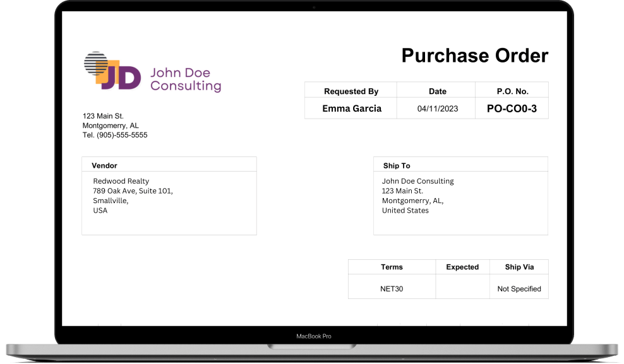
Task: Click the Purchase Order title heading
Action: [x=475, y=56]
